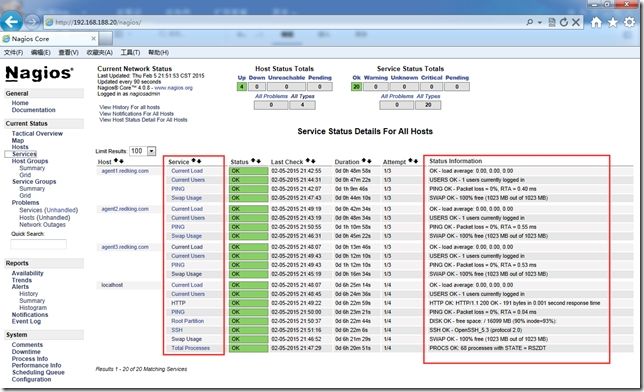This screenshot has height=392, width=644.
Task: Open the browser settings gear icon
Action: (x=629, y=22)
